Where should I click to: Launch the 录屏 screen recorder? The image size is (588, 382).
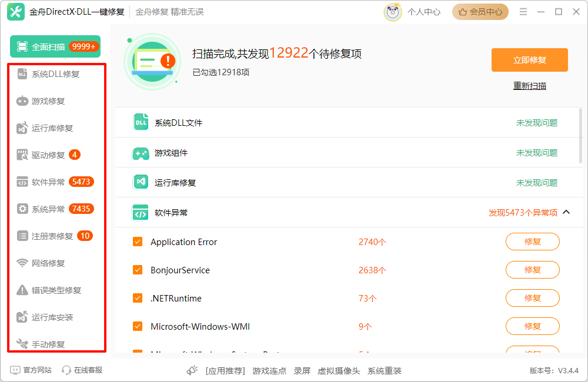[302, 371]
